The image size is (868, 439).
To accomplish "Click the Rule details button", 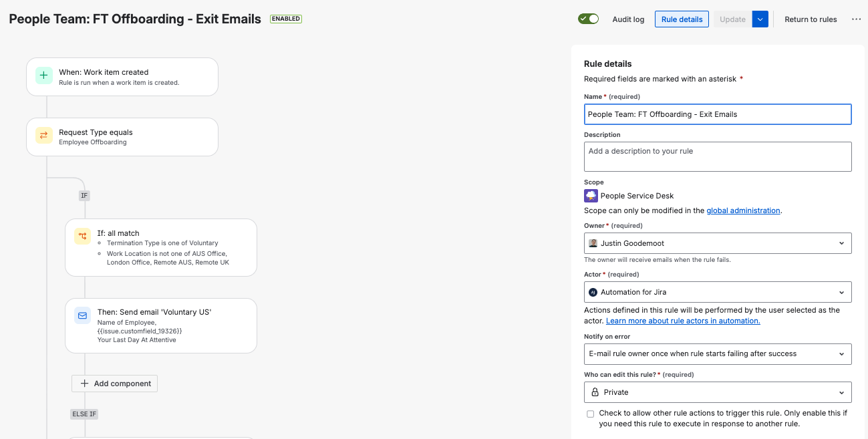I will coord(682,19).
